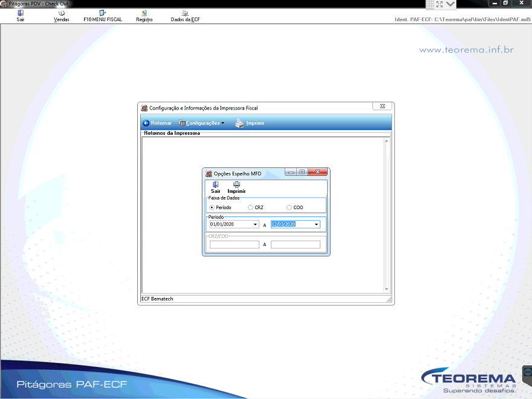The height and width of the screenshot is (399, 532).
Task: Close the Opções Espelho MFD dialog
Action: [x=317, y=172]
